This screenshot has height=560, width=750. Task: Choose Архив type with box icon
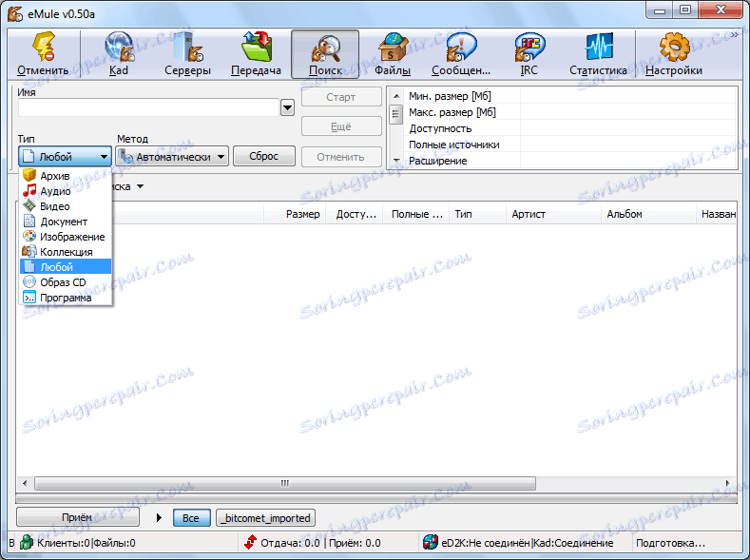click(x=66, y=176)
